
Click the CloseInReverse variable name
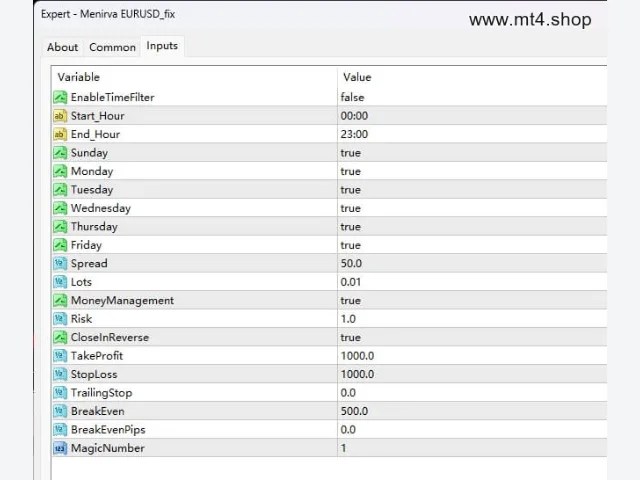click(110, 337)
